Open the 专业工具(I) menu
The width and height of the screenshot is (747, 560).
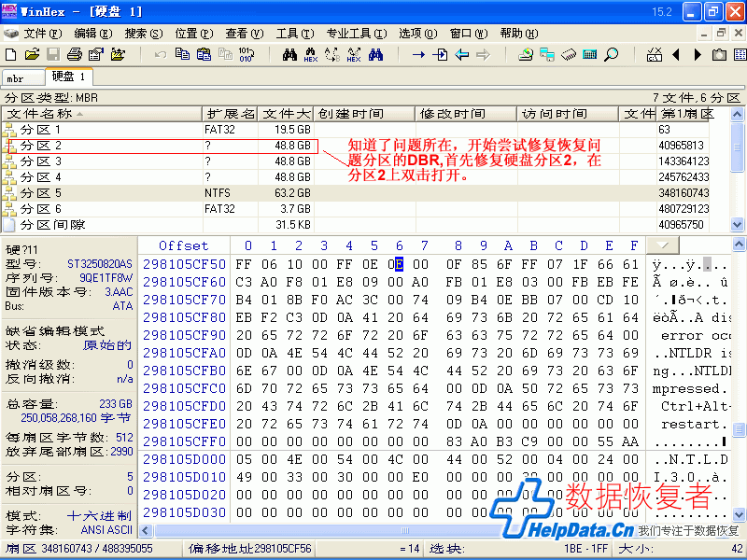(x=357, y=34)
